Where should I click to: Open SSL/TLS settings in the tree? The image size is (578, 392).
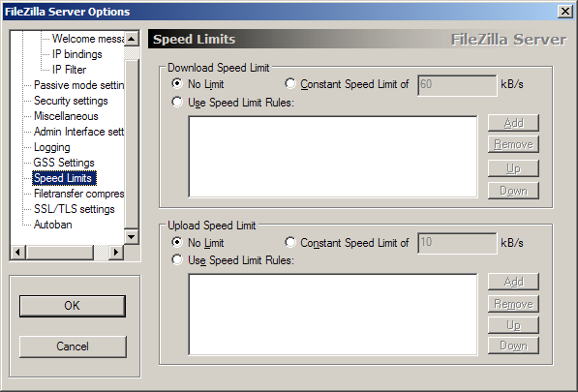[75, 209]
